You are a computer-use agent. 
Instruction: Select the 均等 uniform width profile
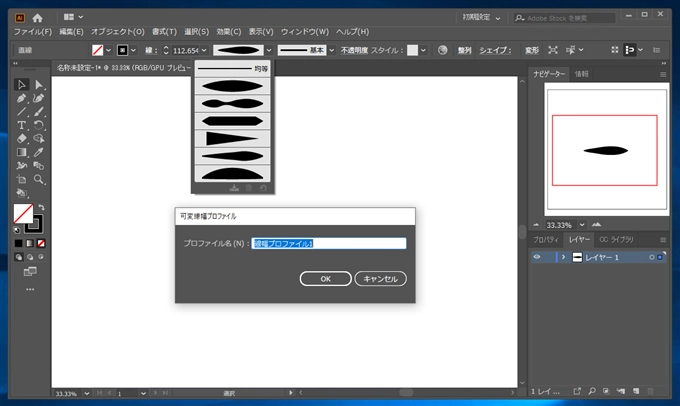tap(232, 69)
